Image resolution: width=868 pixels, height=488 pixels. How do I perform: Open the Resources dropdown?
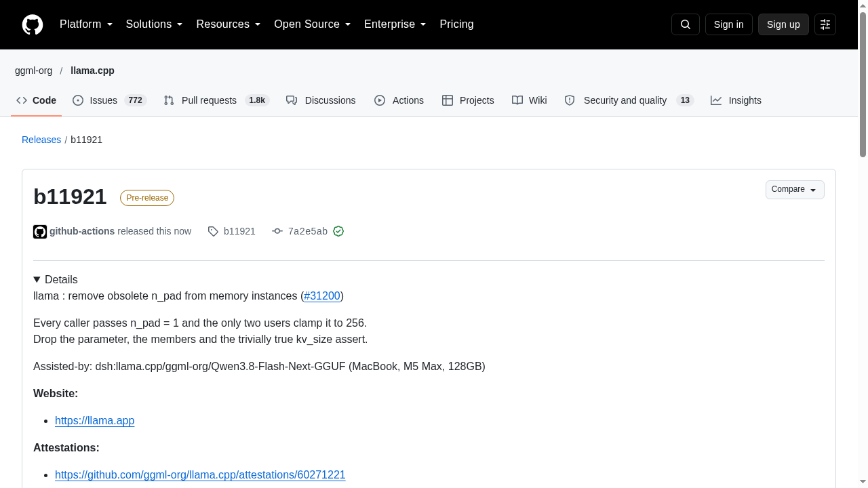pos(229,24)
